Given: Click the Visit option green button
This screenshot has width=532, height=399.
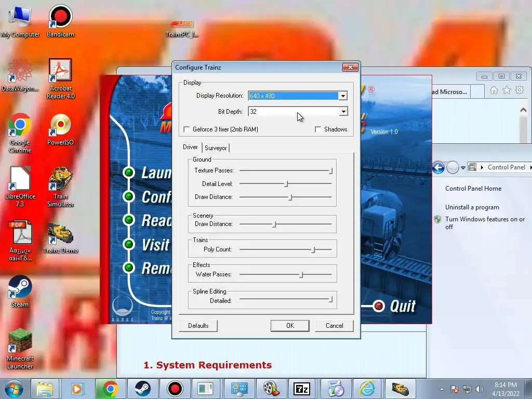Looking at the screenshot, I should (129, 244).
